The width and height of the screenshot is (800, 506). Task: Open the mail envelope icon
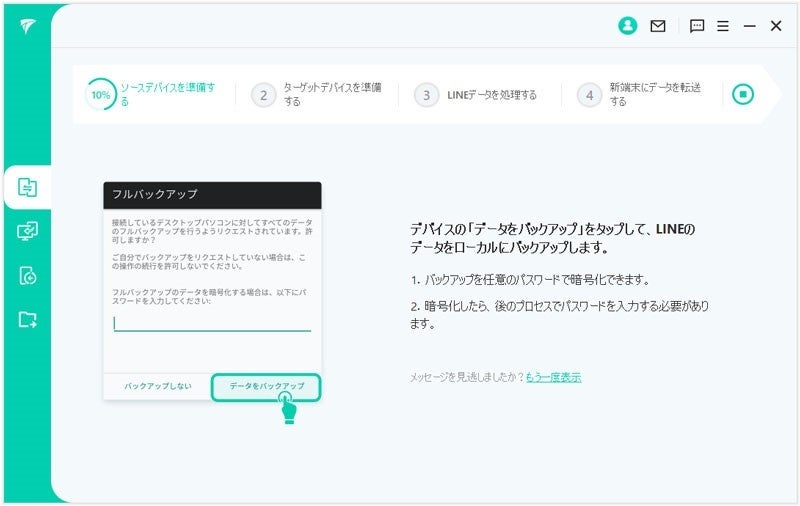point(658,26)
